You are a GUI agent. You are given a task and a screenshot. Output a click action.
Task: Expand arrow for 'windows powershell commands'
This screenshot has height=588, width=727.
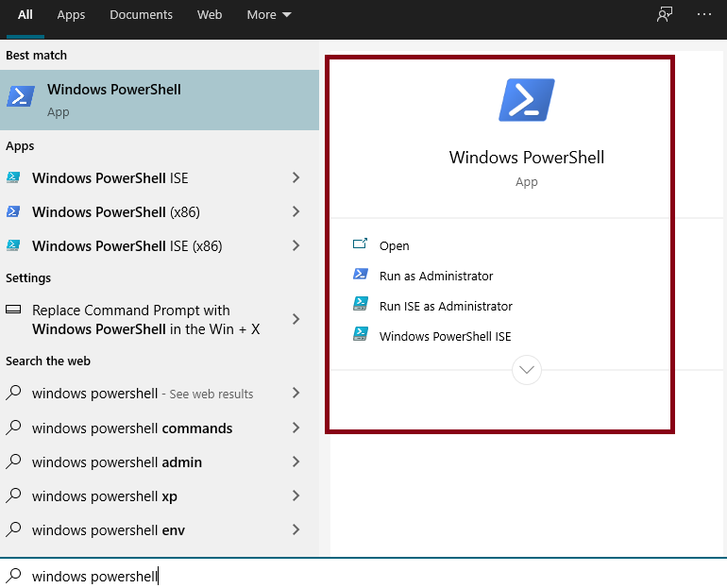[x=296, y=428]
